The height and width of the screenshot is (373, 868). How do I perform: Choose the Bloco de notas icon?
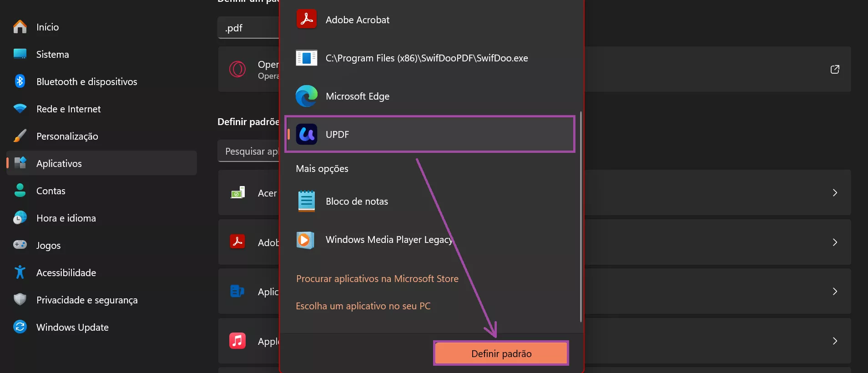[x=307, y=201]
